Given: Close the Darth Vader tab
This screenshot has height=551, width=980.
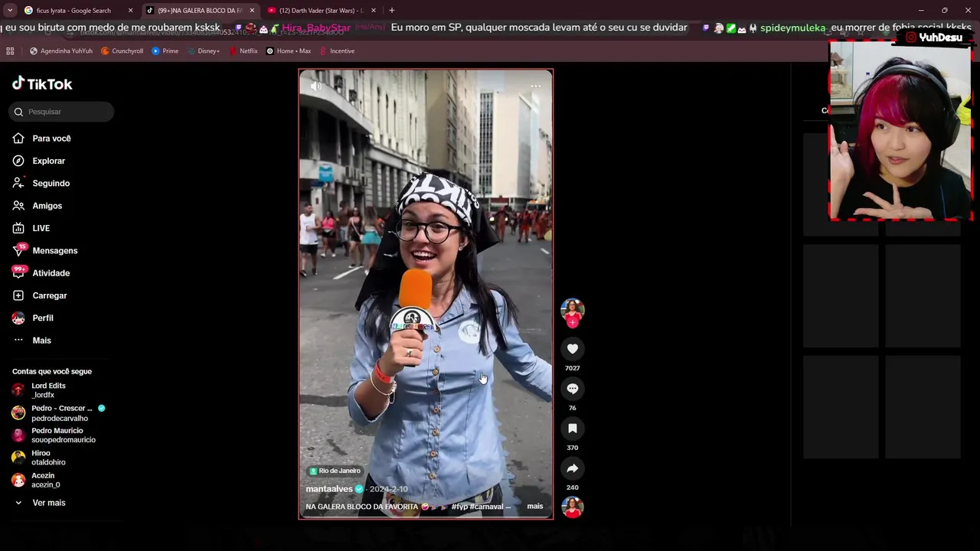Looking at the screenshot, I should pos(374,11).
